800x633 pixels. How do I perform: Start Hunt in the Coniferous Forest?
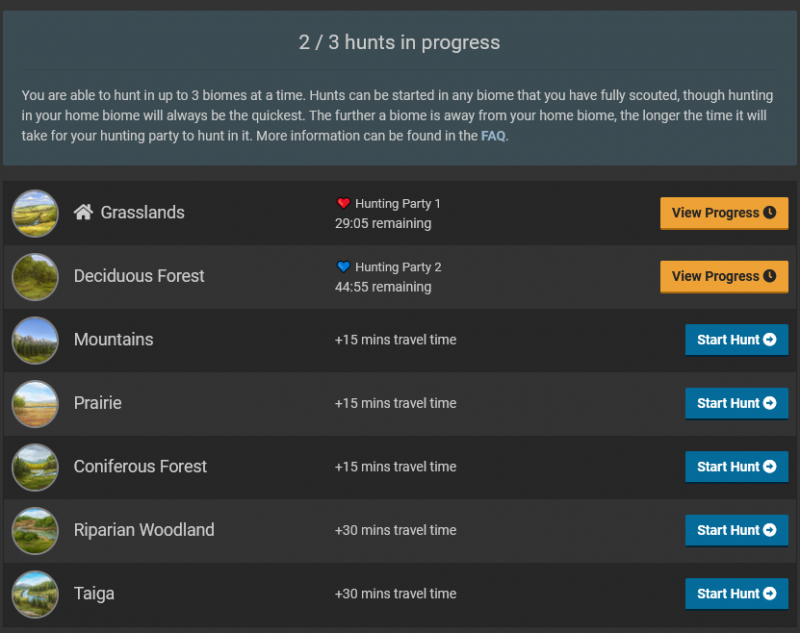click(x=736, y=467)
